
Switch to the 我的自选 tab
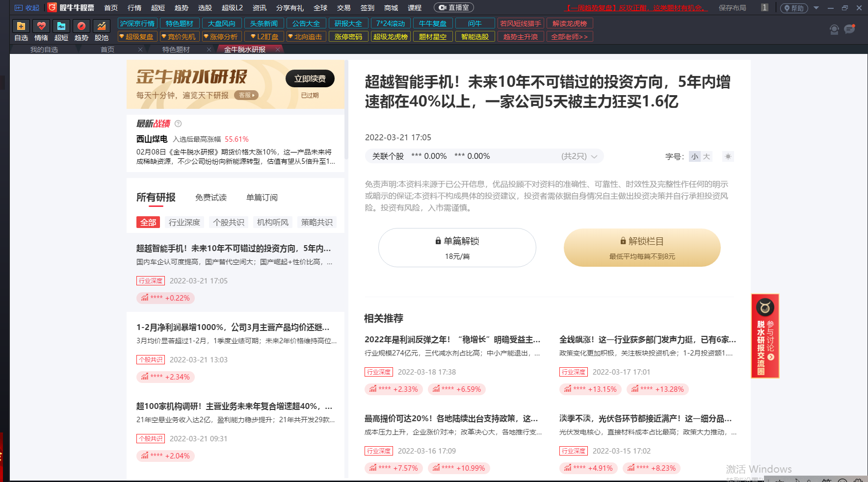[44, 50]
